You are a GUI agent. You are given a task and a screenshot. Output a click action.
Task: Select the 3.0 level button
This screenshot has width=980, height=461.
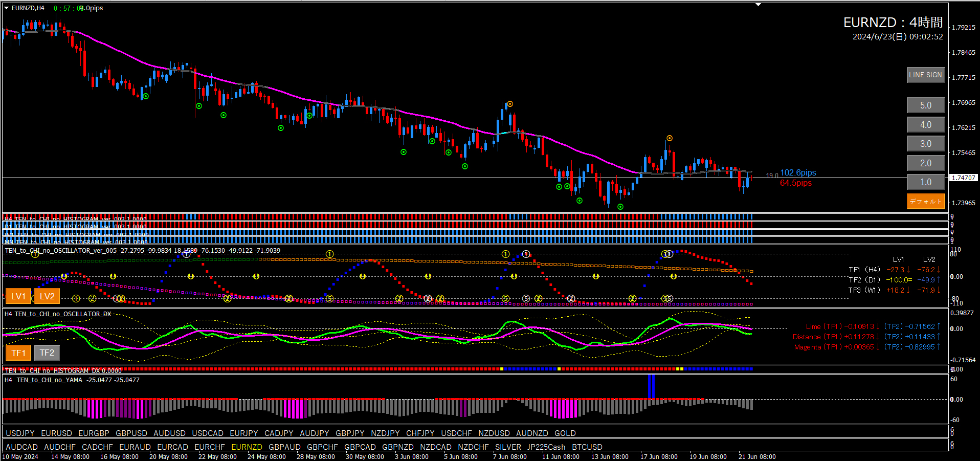[926, 144]
